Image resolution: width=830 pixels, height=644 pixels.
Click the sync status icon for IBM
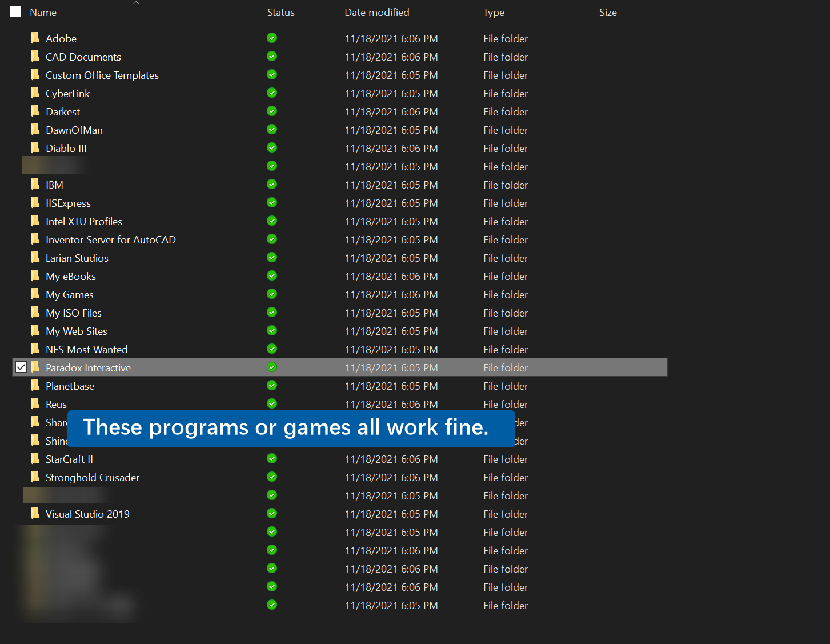(x=272, y=184)
